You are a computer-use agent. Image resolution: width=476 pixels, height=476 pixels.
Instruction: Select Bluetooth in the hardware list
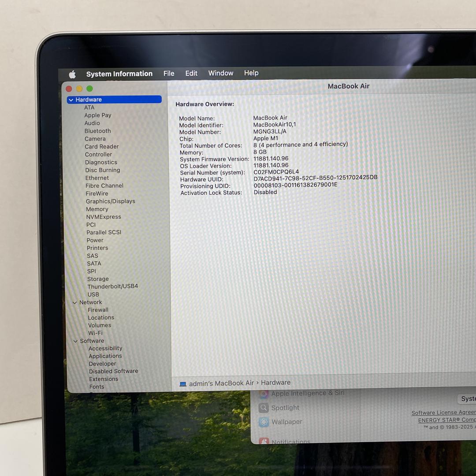pyautogui.click(x=97, y=131)
